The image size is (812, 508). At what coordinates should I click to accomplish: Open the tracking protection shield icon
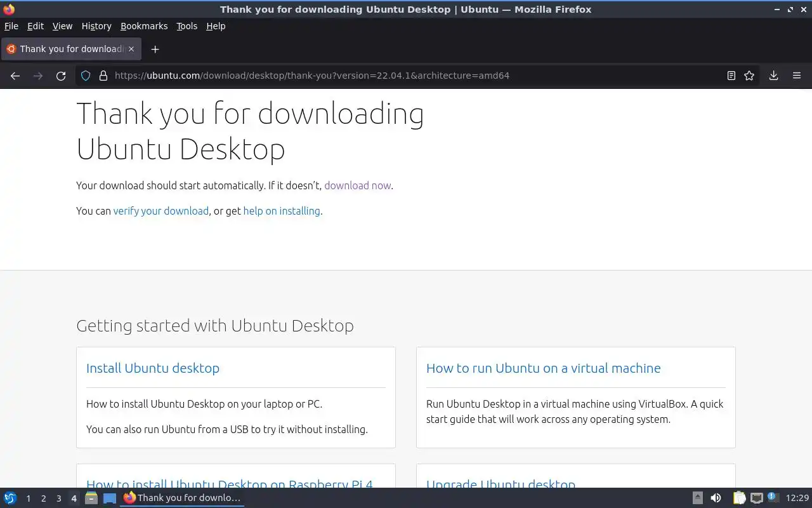click(86, 76)
